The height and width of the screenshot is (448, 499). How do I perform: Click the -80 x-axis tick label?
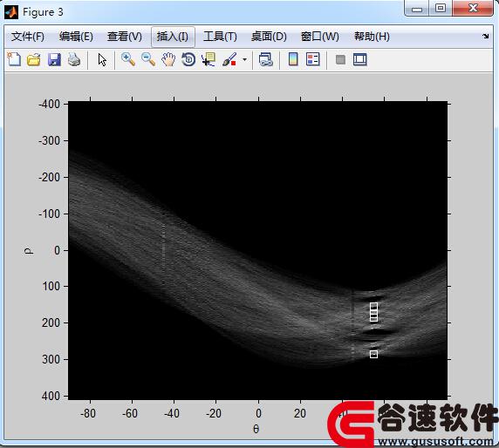click(x=88, y=413)
